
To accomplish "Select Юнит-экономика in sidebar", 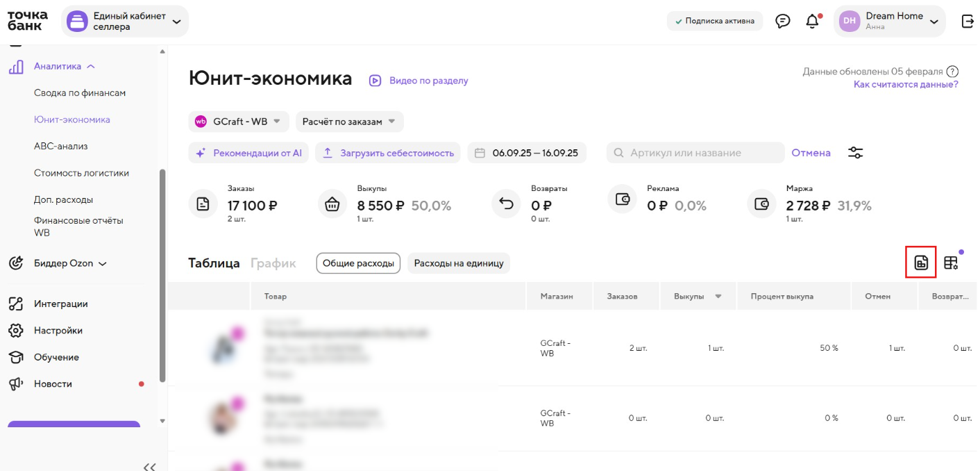I will [72, 119].
